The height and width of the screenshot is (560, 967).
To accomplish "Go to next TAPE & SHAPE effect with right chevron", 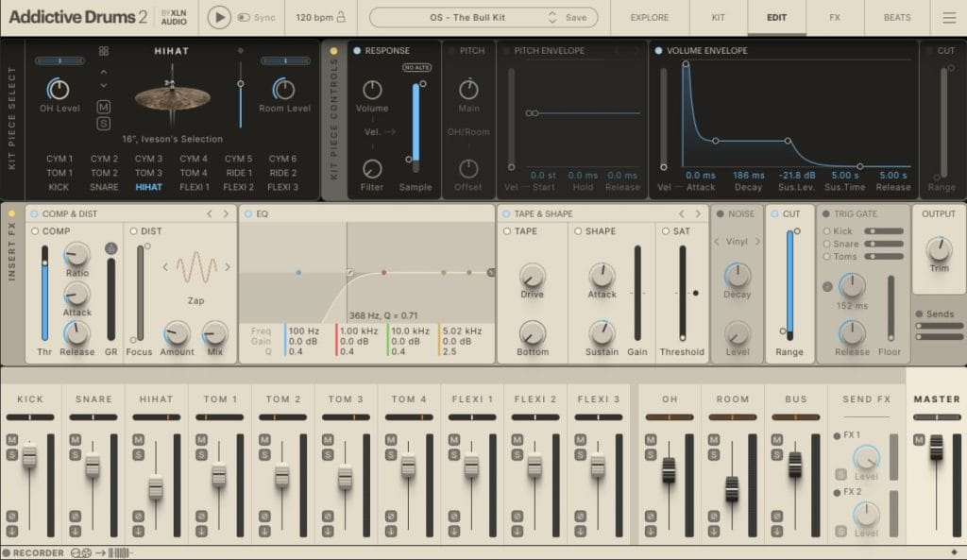I will (698, 213).
